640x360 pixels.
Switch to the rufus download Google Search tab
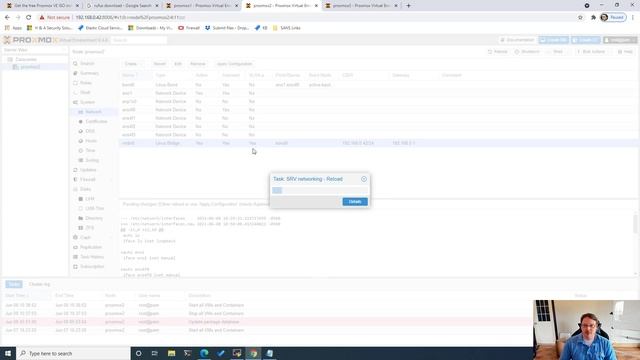coord(122,6)
